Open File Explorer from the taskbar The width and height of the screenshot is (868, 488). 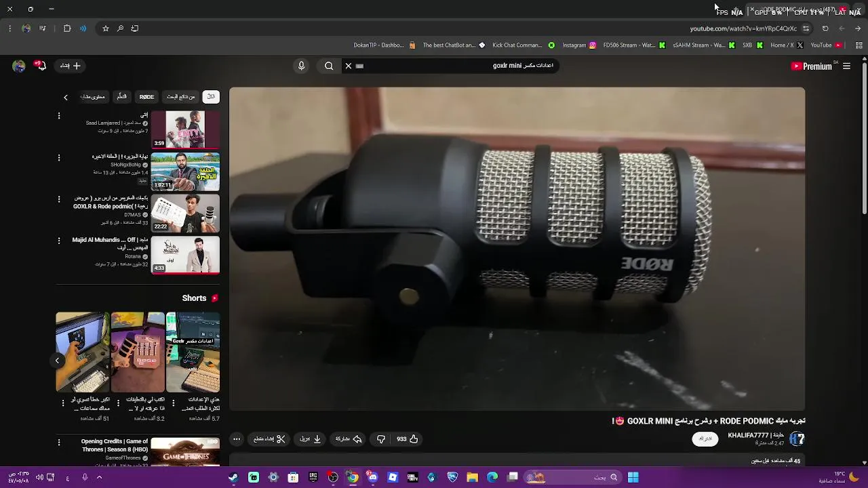[x=473, y=477]
